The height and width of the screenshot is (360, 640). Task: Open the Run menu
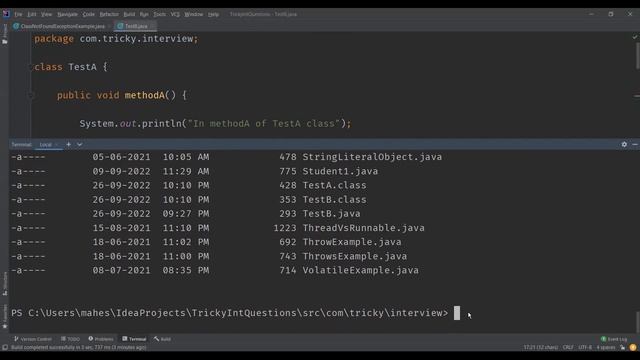[144, 14]
